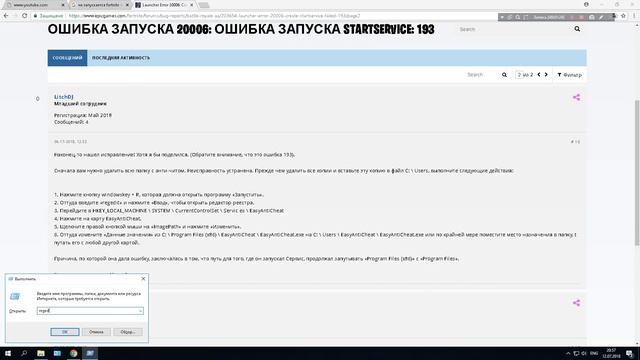Share LischDJ's post via share icon

pos(576,97)
